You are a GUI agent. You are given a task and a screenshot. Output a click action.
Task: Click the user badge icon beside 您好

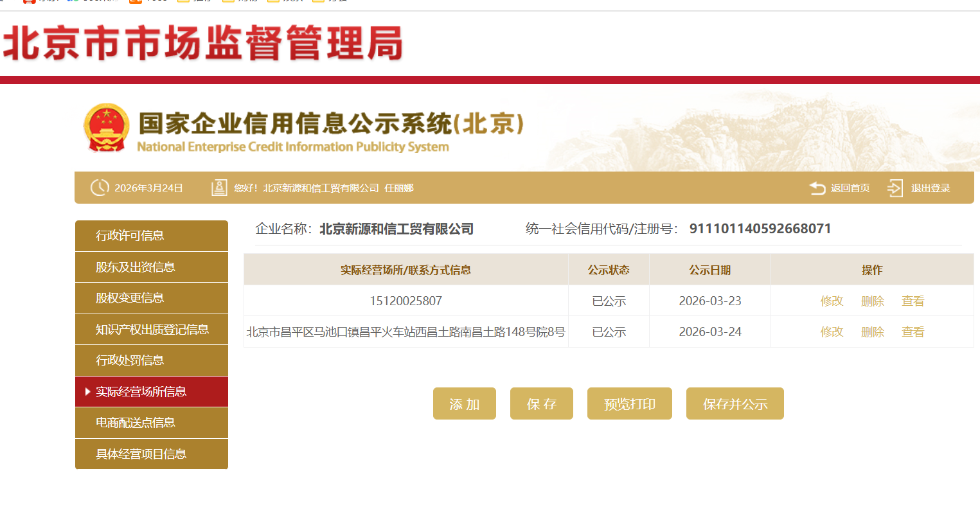point(219,188)
